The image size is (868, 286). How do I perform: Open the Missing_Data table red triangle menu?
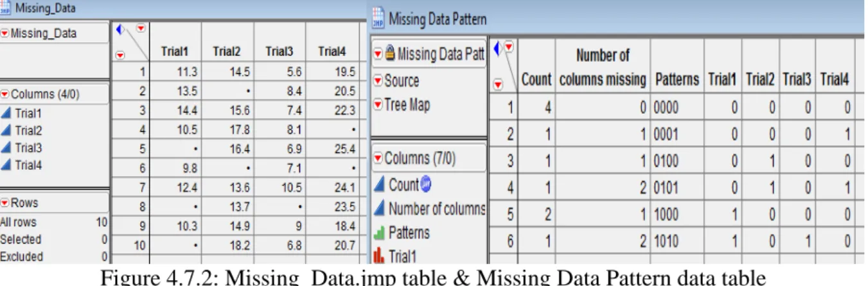coord(6,33)
